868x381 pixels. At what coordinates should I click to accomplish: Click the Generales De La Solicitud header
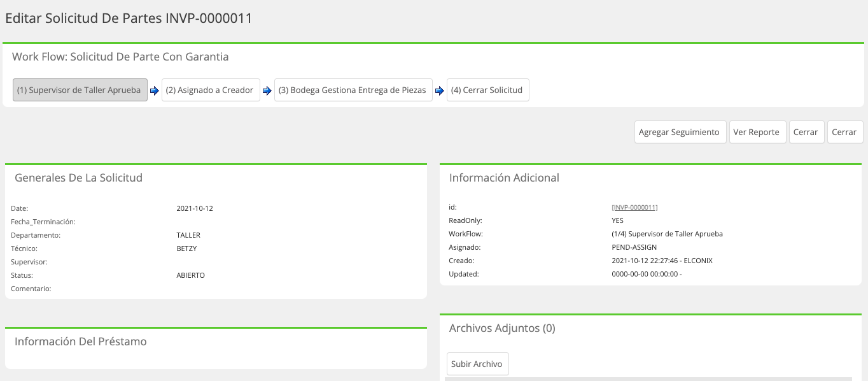[x=78, y=178]
